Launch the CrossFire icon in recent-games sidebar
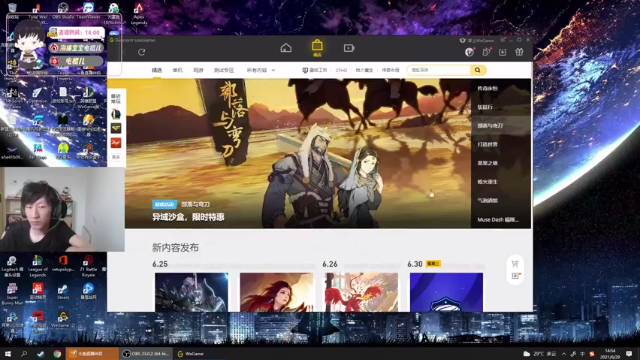Viewport: 640px width, 360px height. pos(116,128)
